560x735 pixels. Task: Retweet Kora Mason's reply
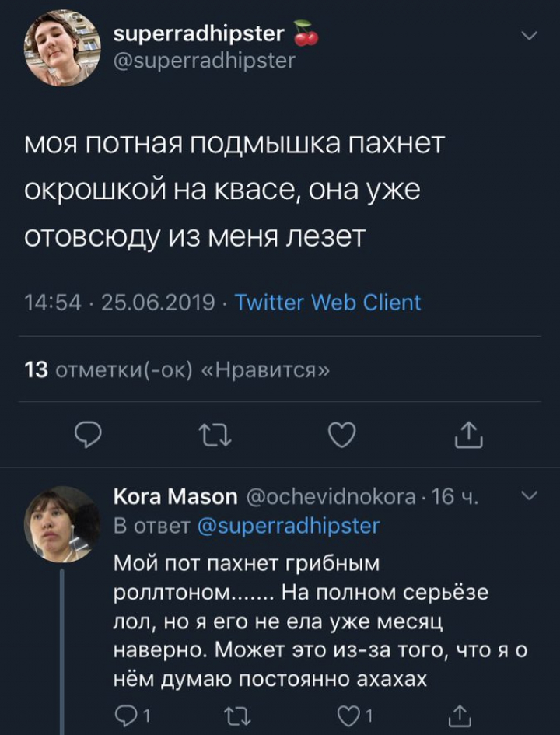coord(232,716)
